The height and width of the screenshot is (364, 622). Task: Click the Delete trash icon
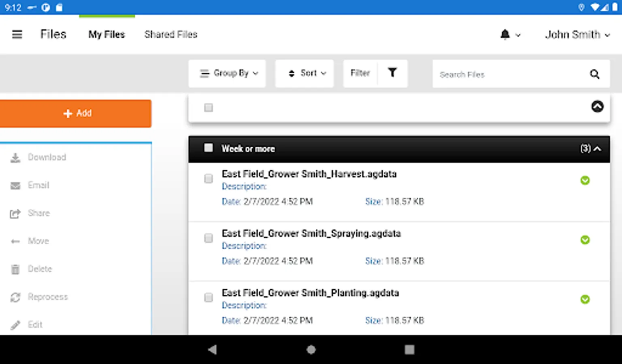15,269
